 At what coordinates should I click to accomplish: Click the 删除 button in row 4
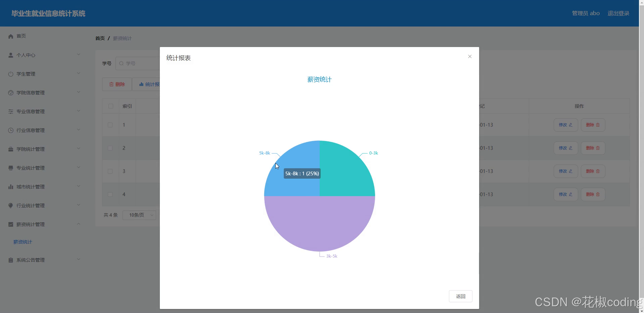point(593,194)
